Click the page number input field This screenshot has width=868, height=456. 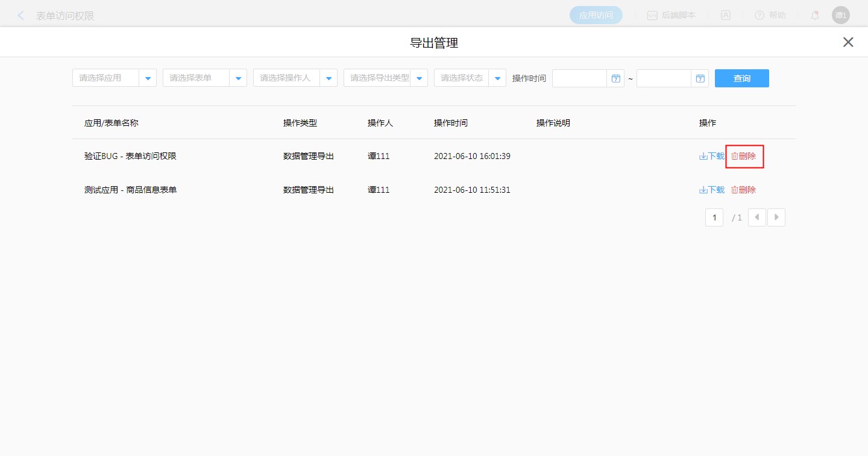point(714,217)
